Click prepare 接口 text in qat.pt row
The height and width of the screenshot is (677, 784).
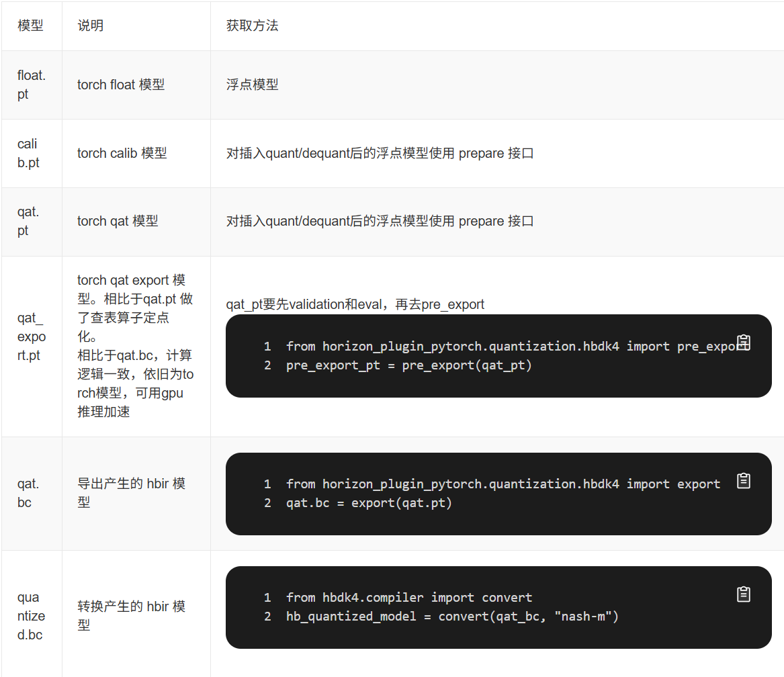(x=496, y=221)
